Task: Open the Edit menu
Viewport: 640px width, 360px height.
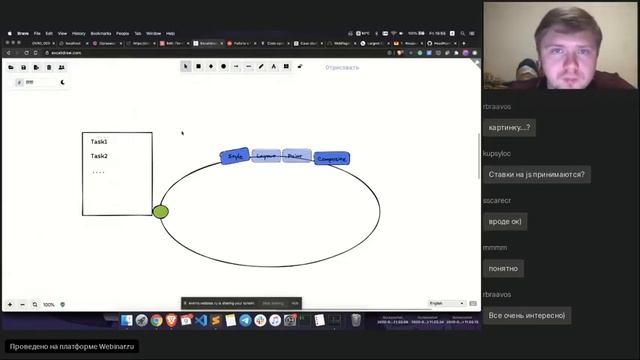Action: click(x=49, y=33)
